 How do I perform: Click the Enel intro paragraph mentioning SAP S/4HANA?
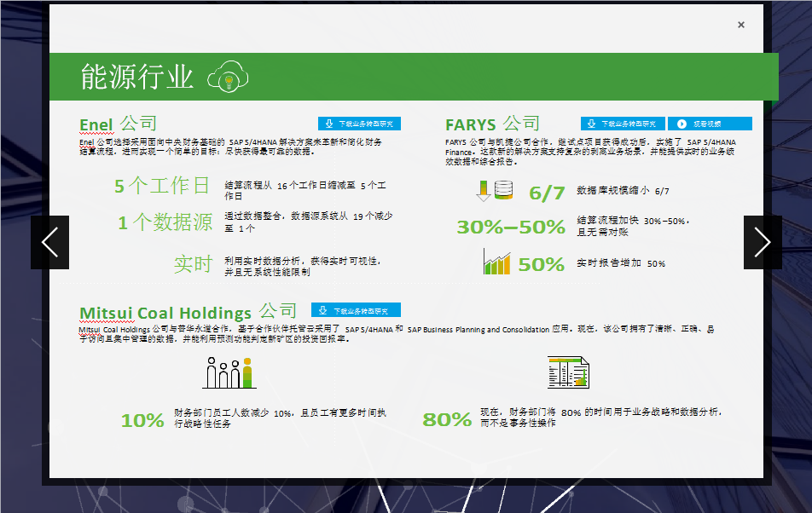(231, 147)
